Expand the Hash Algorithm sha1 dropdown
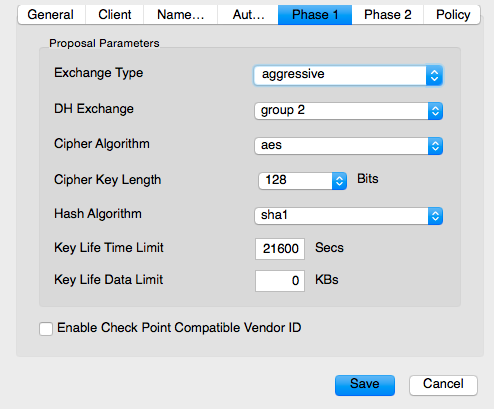The image size is (494, 409). click(x=348, y=216)
